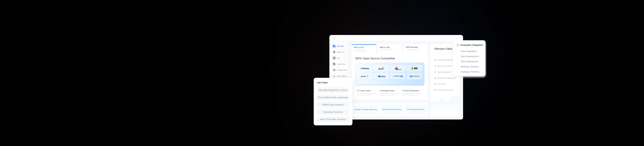Viewport: 644px width, 146px height.
Task: Open Data Integration under Ecosystem Integration
Action: tap(468, 51)
